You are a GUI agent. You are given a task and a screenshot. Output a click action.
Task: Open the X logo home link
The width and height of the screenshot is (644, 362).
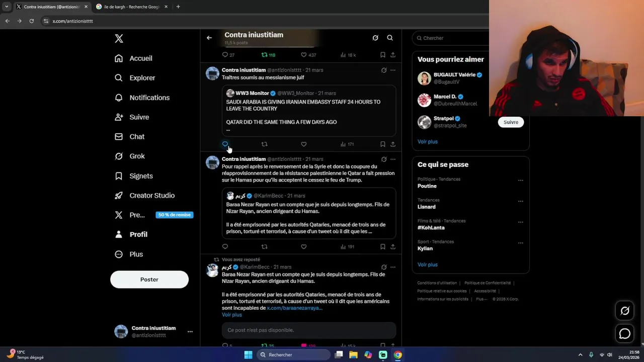pos(119,39)
